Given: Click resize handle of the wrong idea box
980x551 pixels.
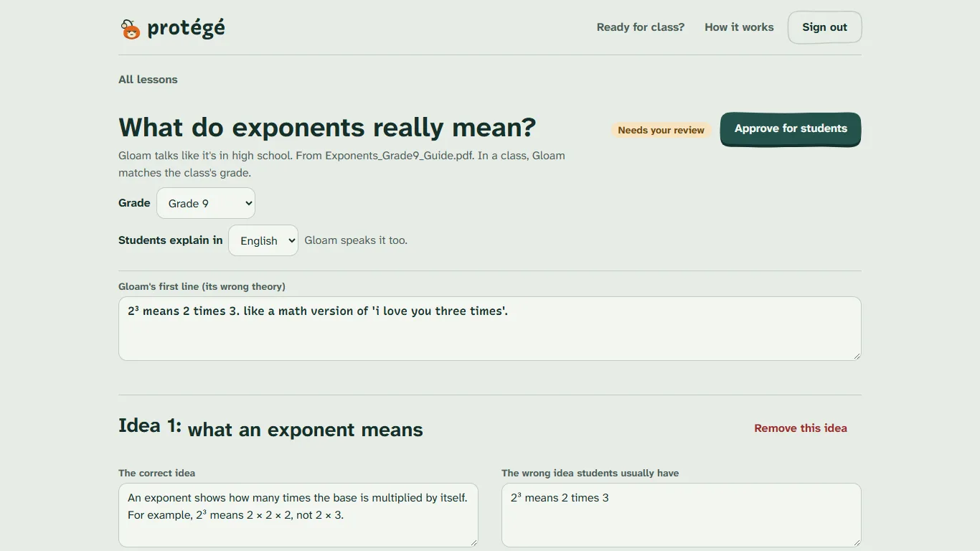Looking at the screenshot, I should coord(856,542).
